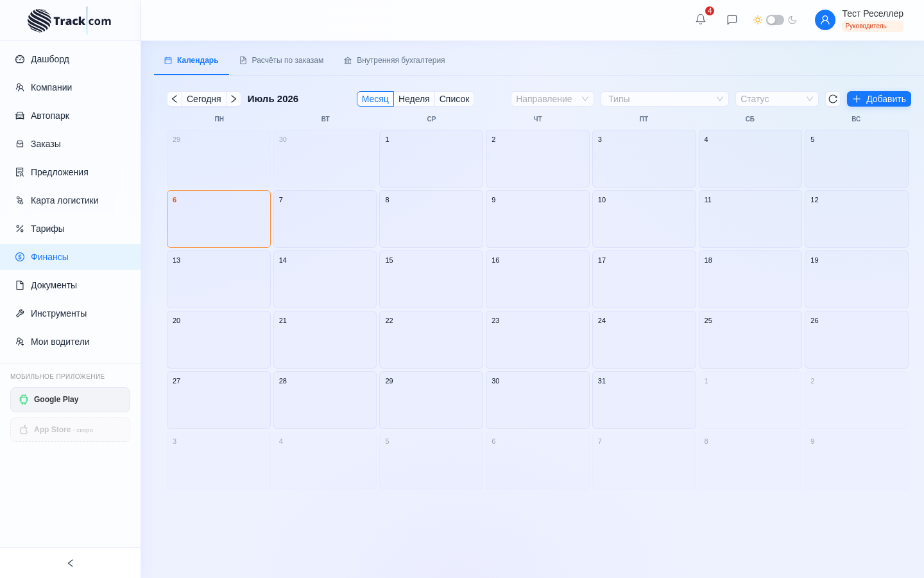Click the Offers document icon
Screen dimensions: 924x578
20,172
